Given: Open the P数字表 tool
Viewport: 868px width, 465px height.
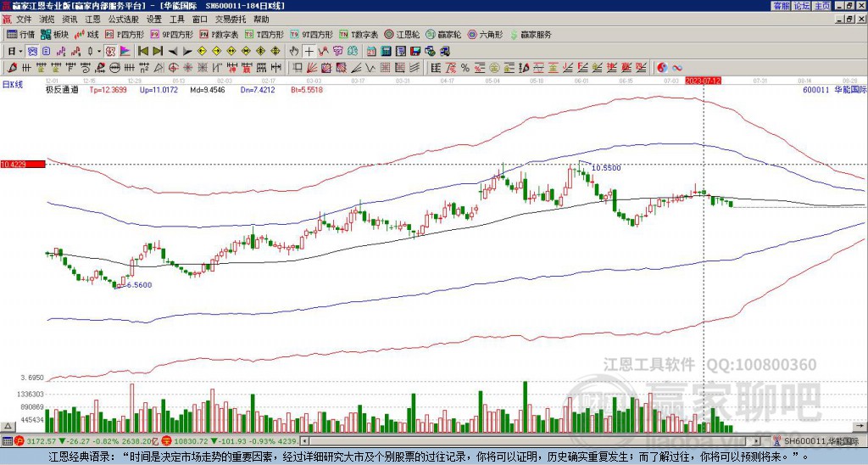Looking at the screenshot, I should (219, 34).
